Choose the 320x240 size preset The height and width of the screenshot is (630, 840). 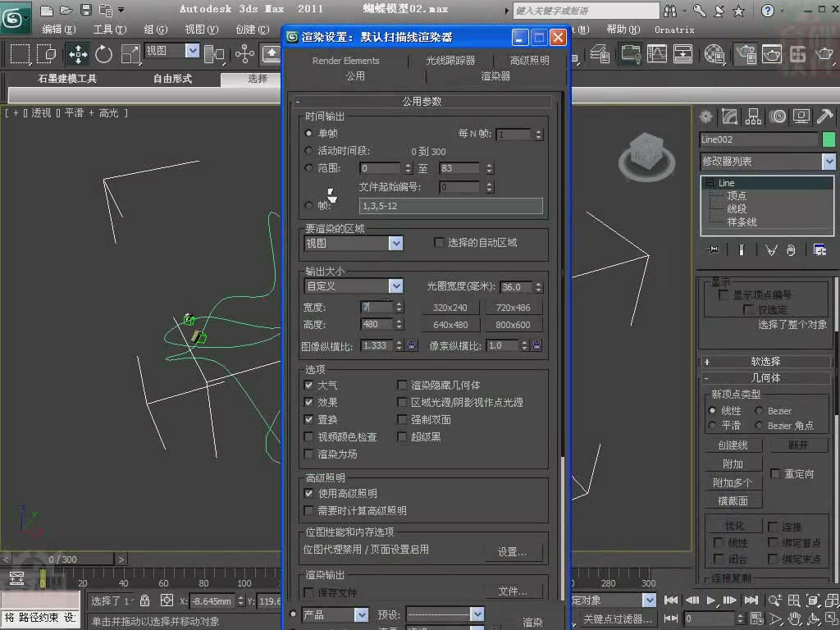450,308
